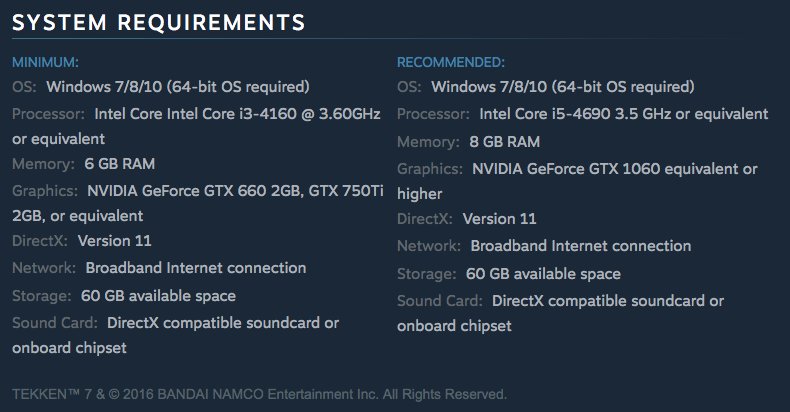Click the SYSTEM REQUIREMENTS heading

click(x=159, y=23)
